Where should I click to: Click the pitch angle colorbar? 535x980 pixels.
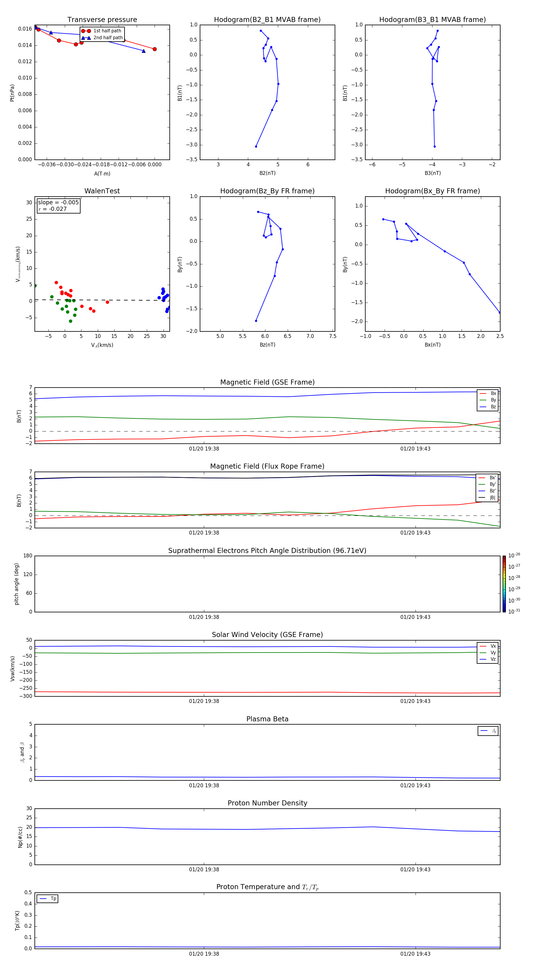tap(504, 584)
